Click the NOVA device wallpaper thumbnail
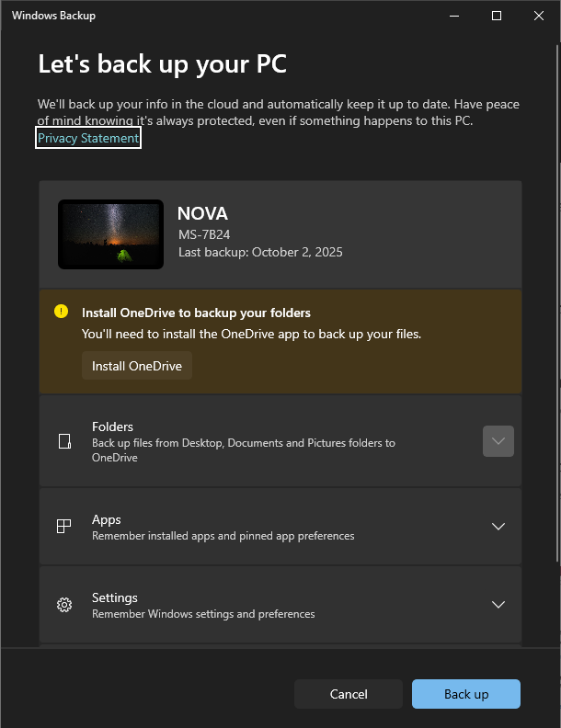561x728 pixels. pyautogui.click(x=110, y=234)
